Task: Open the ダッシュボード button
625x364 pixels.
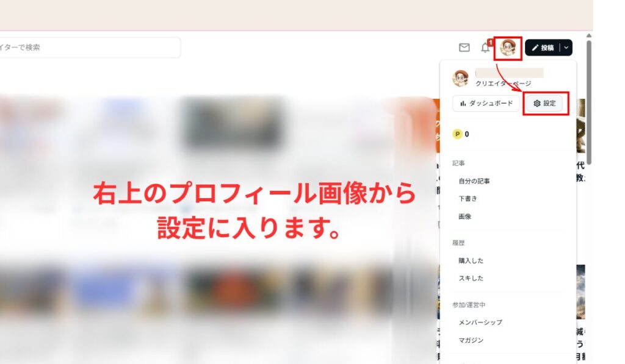Action: pos(486,104)
